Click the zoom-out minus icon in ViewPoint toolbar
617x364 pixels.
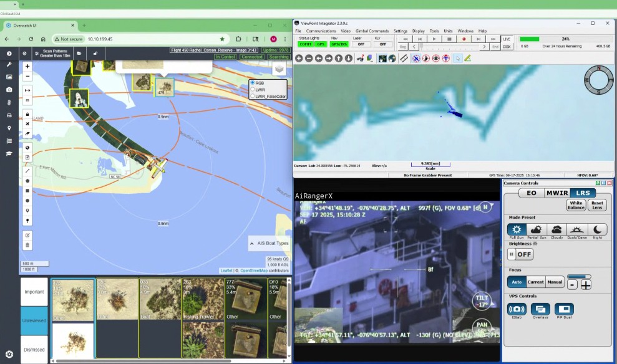tap(309, 58)
